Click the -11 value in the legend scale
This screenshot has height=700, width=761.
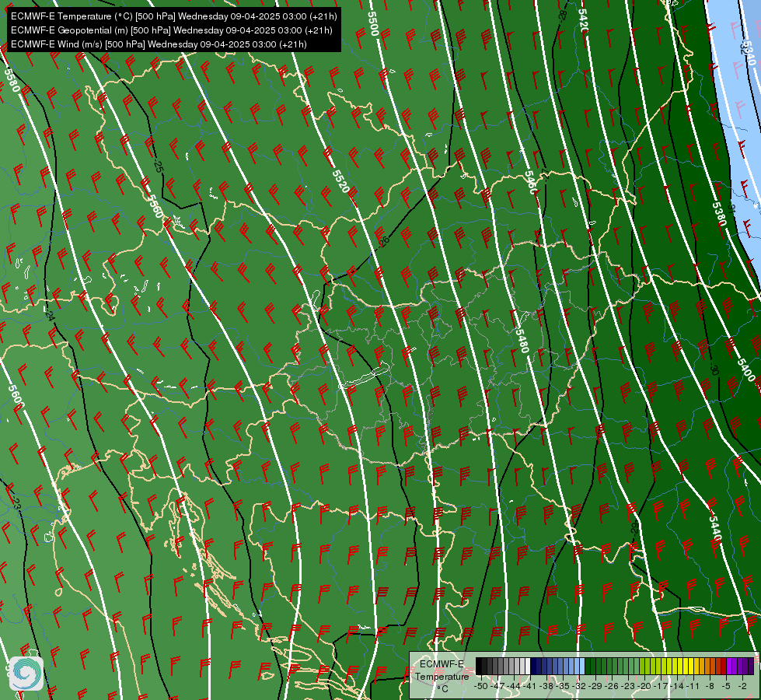(x=694, y=686)
